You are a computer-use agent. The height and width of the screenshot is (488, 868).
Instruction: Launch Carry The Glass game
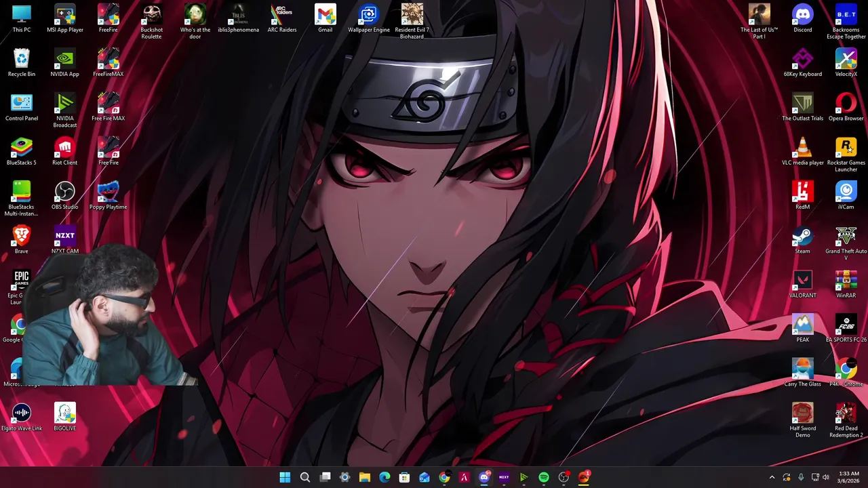click(803, 372)
